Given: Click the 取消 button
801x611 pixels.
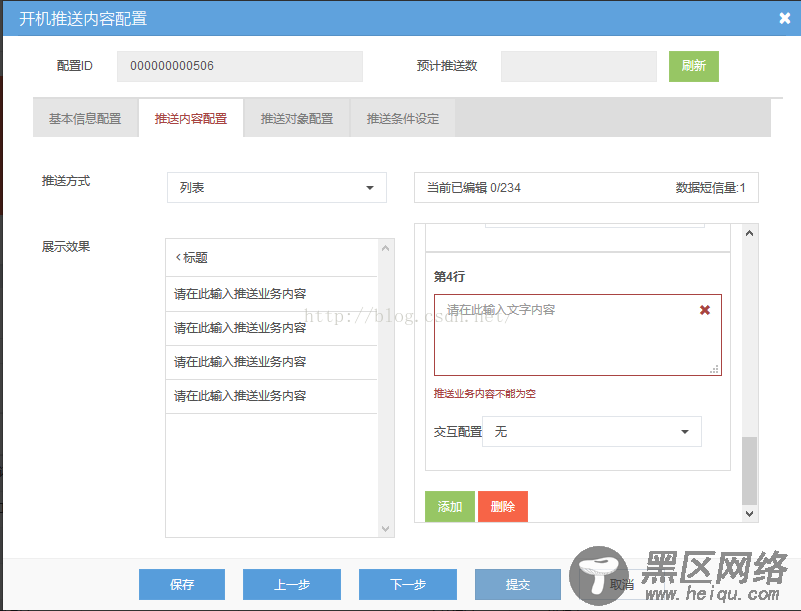Looking at the screenshot, I should tap(621, 584).
